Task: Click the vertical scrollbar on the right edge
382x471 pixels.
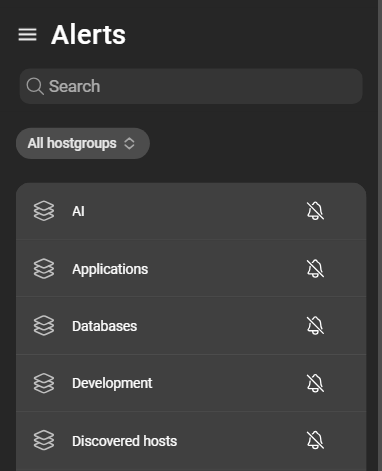Action: coord(380,235)
